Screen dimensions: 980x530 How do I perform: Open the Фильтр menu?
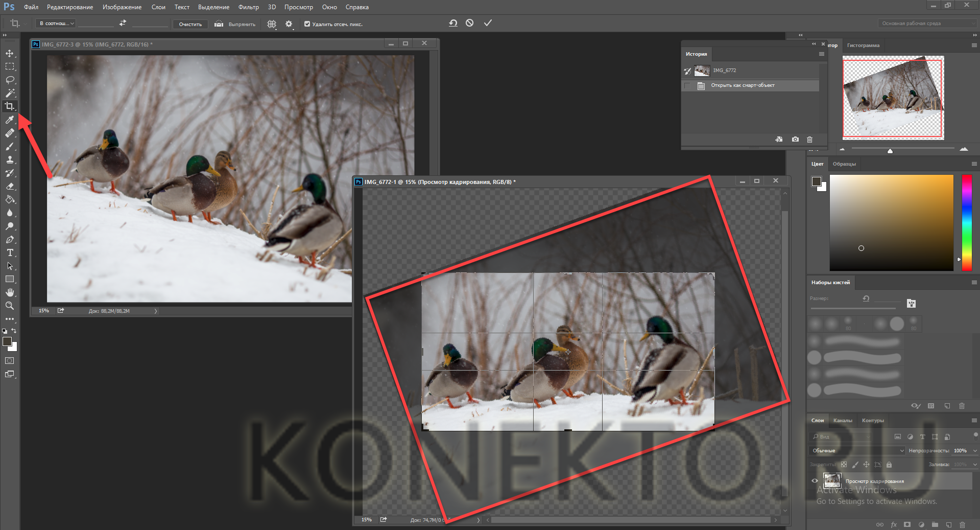(x=248, y=7)
